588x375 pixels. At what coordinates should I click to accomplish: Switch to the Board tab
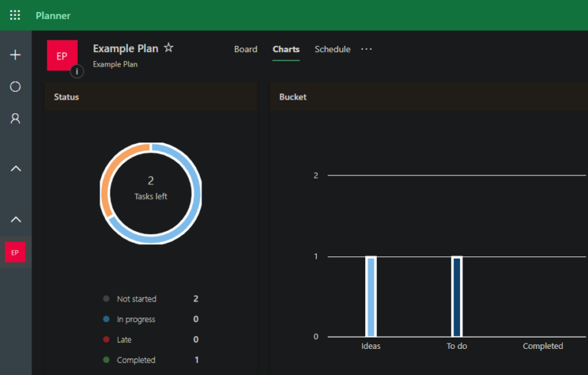(x=246, y=49)
